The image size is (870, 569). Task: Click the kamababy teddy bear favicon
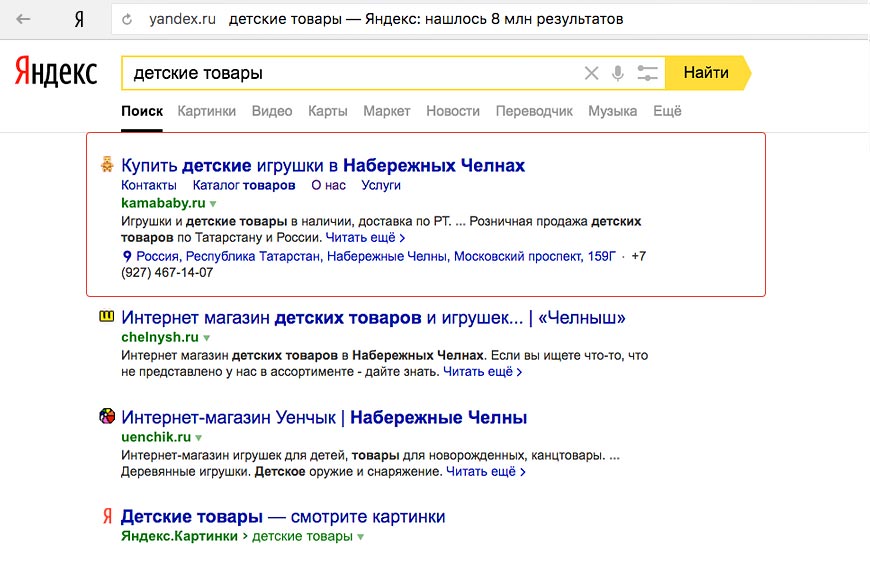coord(106,165)
